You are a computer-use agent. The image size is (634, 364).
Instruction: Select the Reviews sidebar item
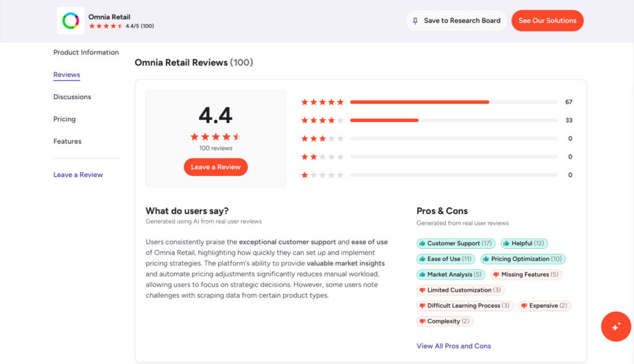point(67,75)
